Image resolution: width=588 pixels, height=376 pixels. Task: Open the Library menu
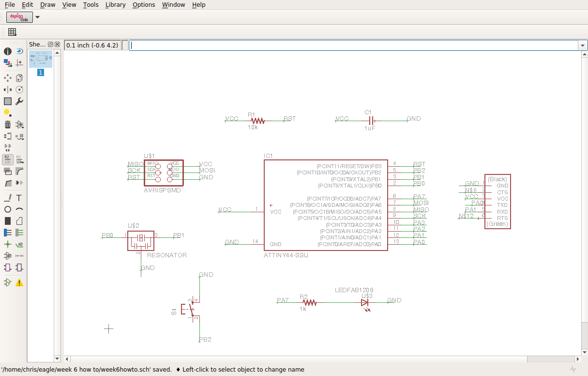(x=115, y=4)
